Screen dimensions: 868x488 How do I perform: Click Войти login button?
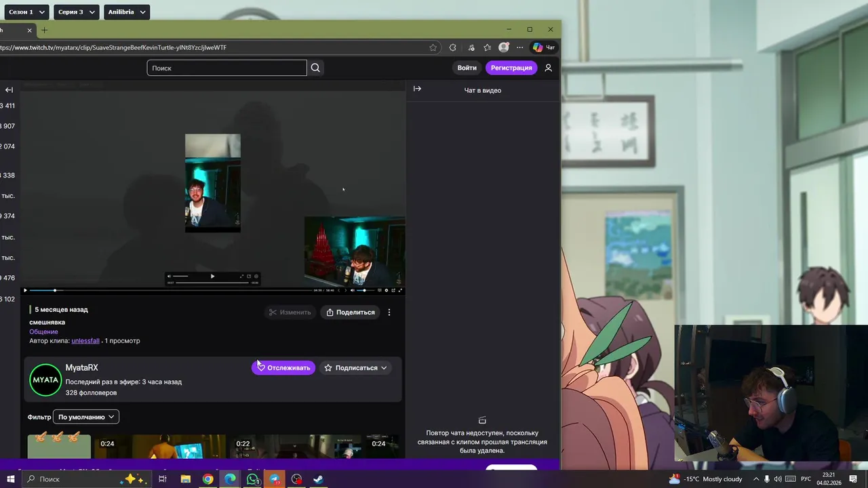(467, 68)
